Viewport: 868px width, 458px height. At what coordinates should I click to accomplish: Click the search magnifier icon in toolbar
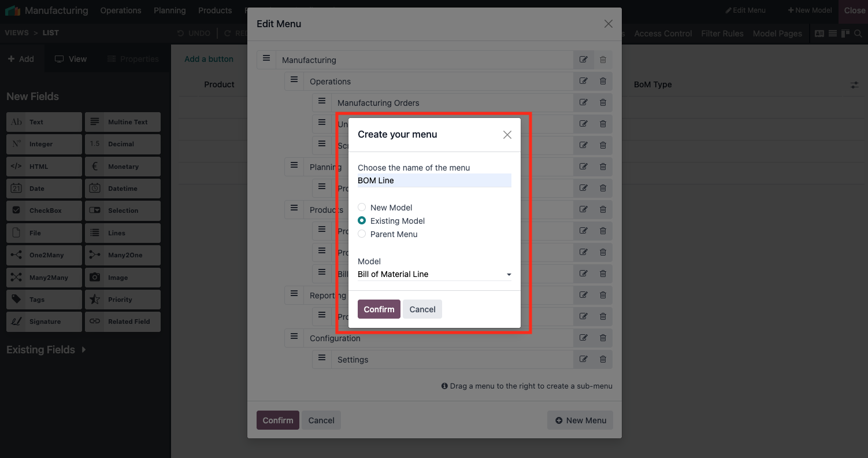click(858, 34)
